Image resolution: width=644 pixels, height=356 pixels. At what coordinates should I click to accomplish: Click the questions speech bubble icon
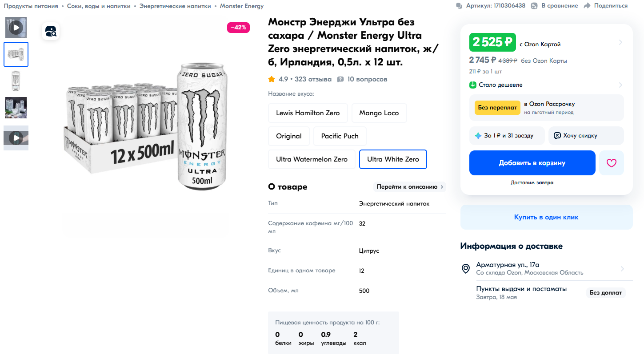point(340,79)
